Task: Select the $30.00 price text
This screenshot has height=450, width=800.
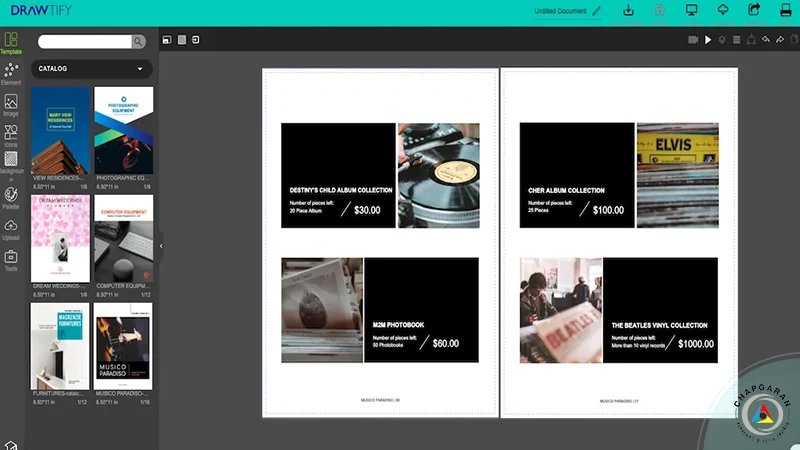Action: [x=367, y=210]
